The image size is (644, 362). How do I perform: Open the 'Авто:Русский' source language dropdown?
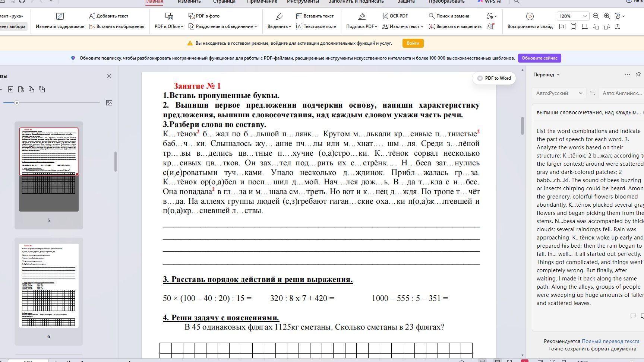tap(559, 93)
